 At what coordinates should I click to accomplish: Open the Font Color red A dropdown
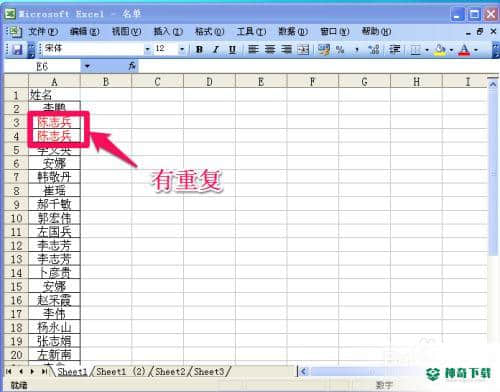(476, 50)
